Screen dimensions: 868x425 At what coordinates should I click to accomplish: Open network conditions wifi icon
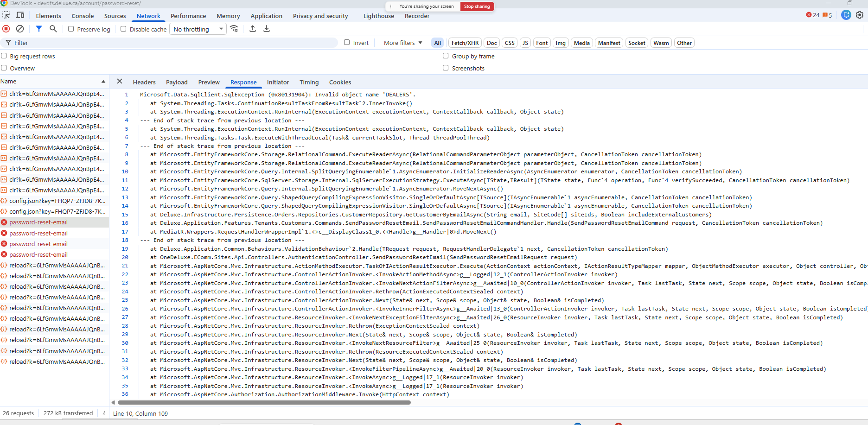[x=234, y=29]
